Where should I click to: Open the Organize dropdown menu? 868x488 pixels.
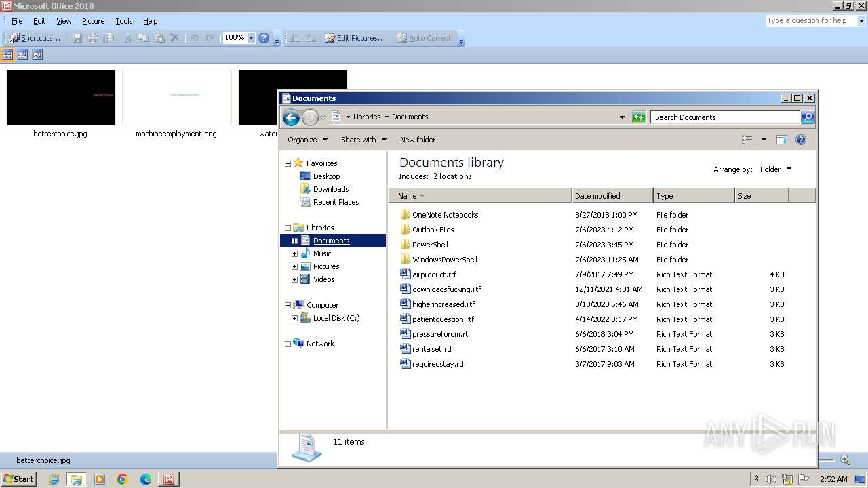pyautogui.click(x=307, y=140)
